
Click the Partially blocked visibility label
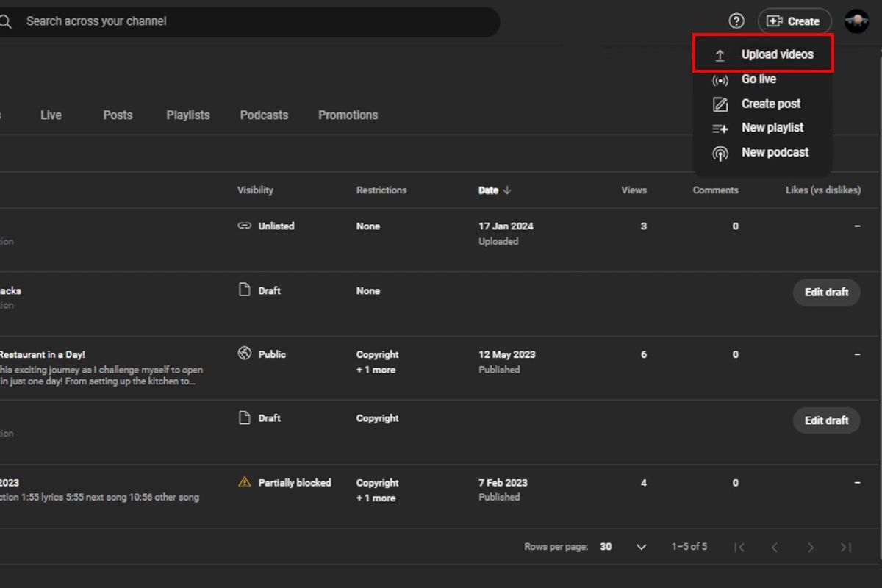pos(295,482)
